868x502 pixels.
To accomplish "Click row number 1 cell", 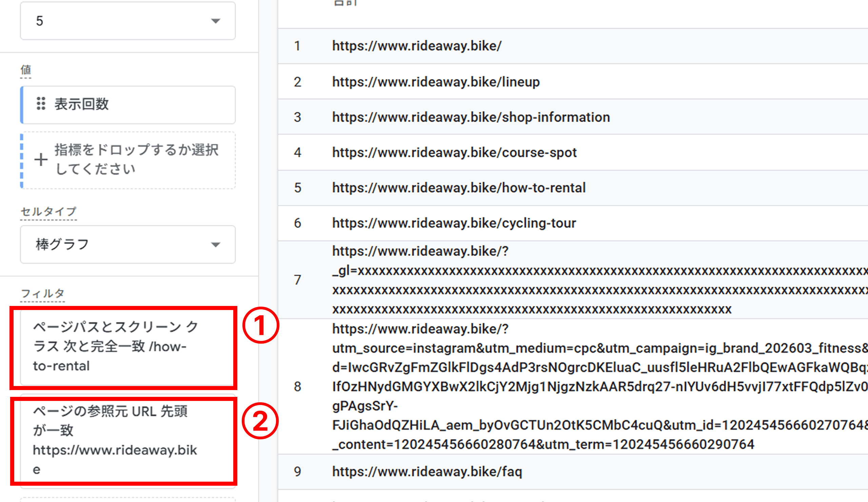I will pos(297,46).
